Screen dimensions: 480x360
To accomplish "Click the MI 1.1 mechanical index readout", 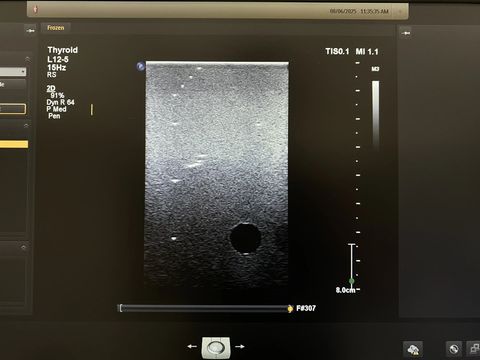I will 367,52.
